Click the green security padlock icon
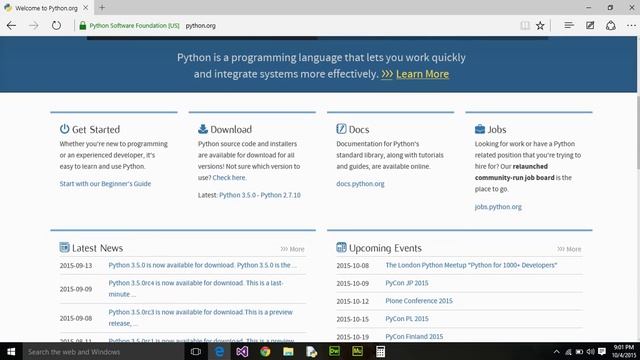The height and width of the screenshot is (360, 640). (82, 26)
